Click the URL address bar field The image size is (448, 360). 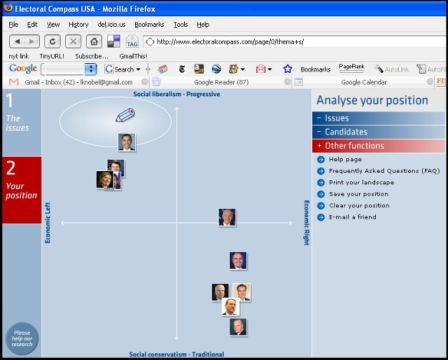coord(295,42)
